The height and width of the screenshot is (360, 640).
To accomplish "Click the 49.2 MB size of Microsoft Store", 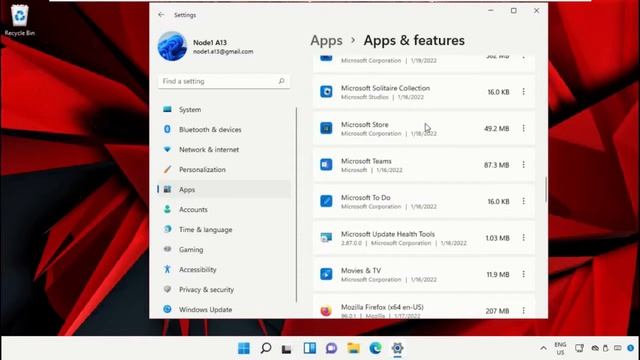I will (496, 129).
